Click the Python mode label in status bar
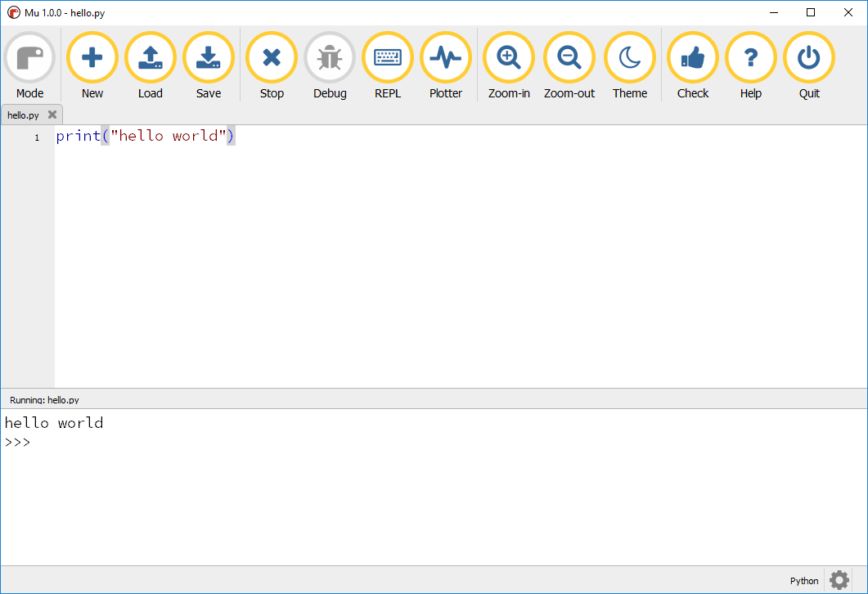Viewport: 868px width, 594px height. coord(803,580)
